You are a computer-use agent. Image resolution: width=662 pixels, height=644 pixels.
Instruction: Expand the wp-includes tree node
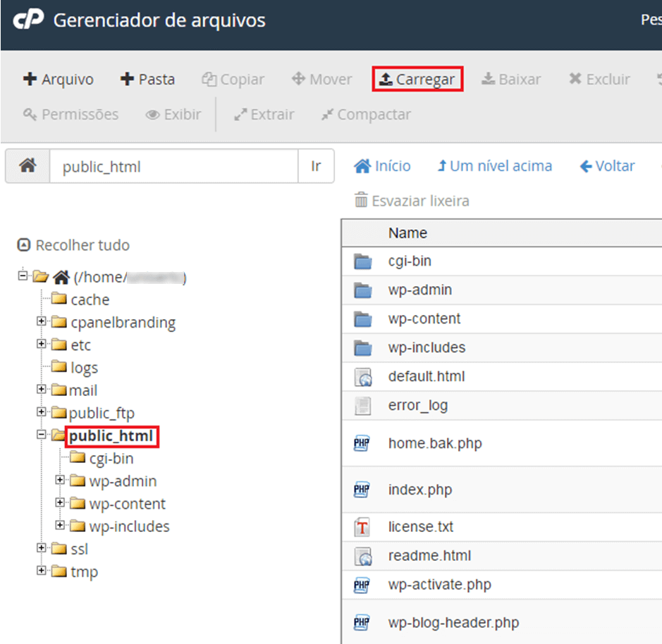tap(60, 525)
